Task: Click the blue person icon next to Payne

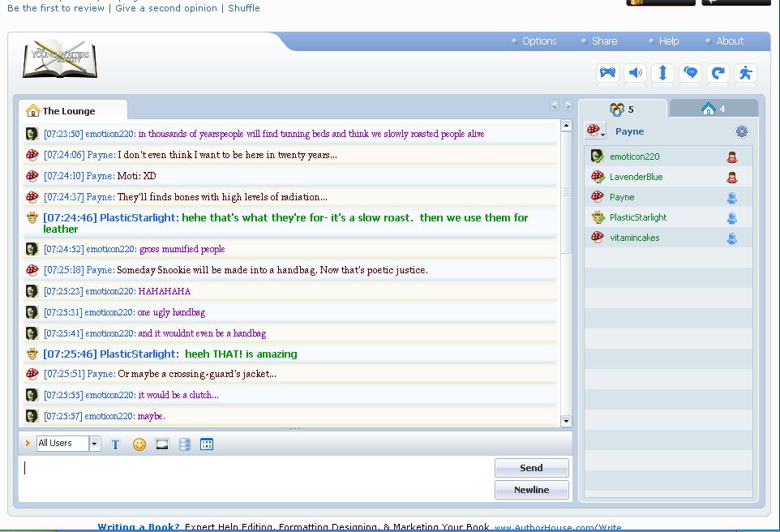Action: pos(731,198)
